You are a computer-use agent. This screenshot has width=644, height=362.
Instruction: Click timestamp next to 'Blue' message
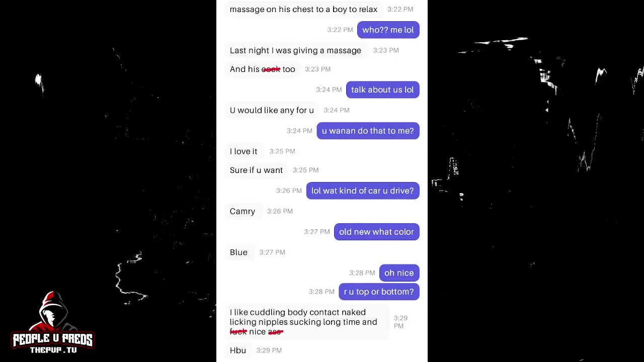(272, 252)
